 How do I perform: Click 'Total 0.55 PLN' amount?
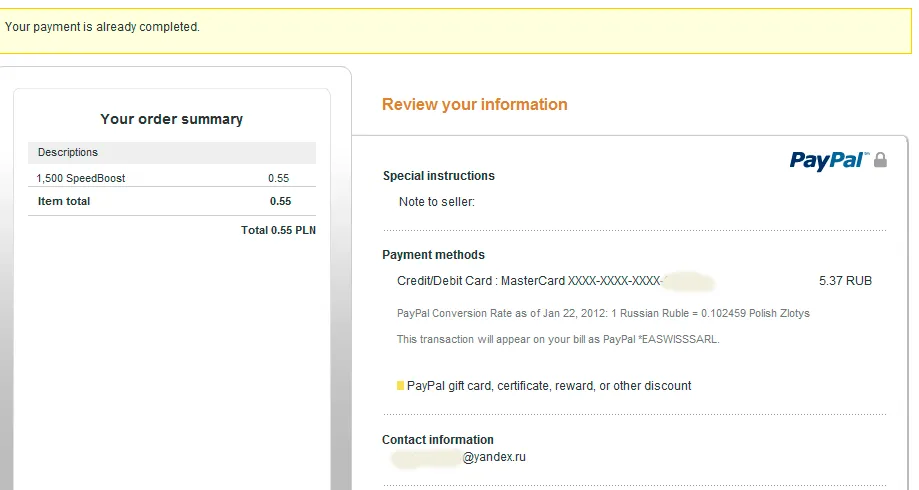(278, 230)
